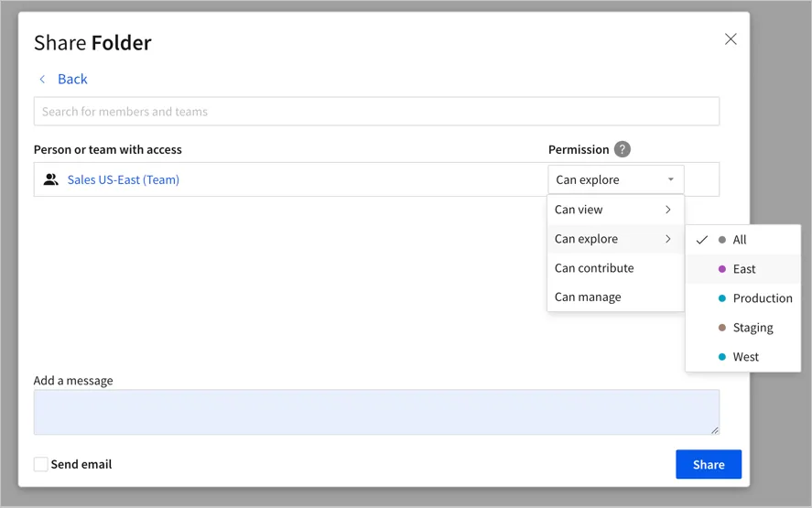Image resolution: width=812 pixels, height=508 pixels.
Task: Click the Share button
Action: pyautogui.click(x=709, y=464)
